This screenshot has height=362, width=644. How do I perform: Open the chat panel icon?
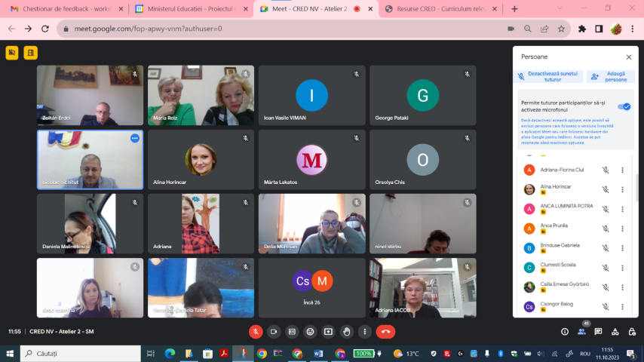click(x=598, y=331)
